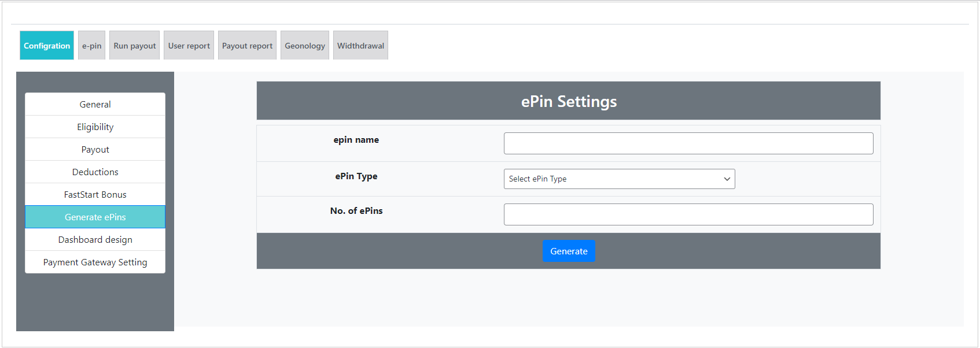
Task: Select the Payout report tab
Action: click(247, 46)
